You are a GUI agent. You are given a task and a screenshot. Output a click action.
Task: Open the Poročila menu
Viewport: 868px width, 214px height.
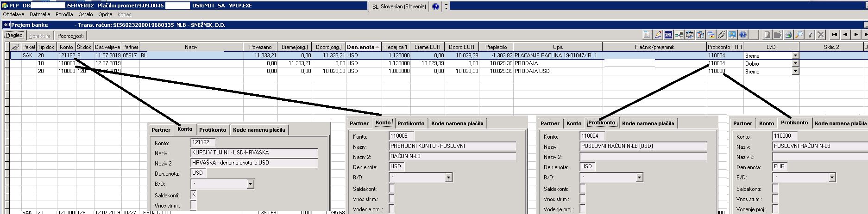click(x=64, y=14)
